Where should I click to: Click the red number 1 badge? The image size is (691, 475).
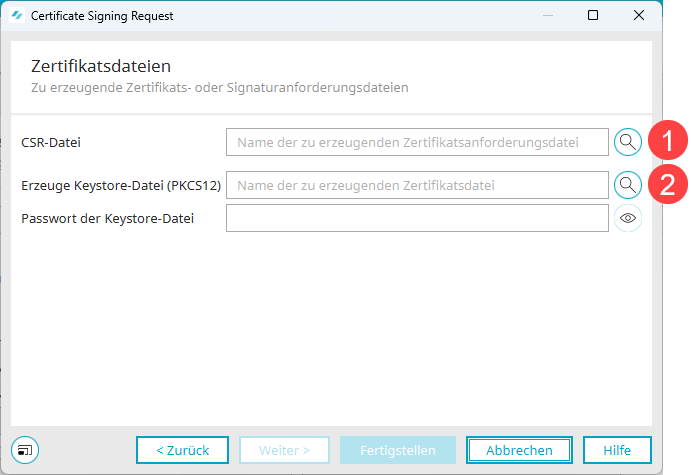point(665,142)
